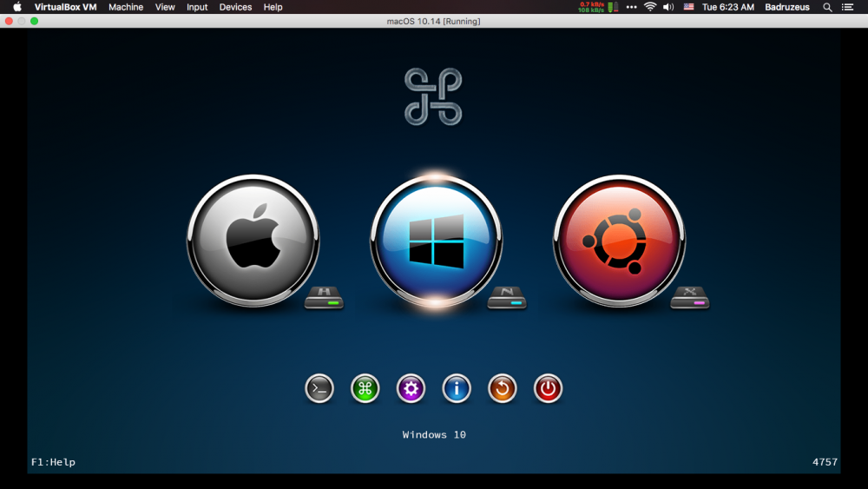Open the Devices menu
Viewport: 868px width, 489px height.
235,7
